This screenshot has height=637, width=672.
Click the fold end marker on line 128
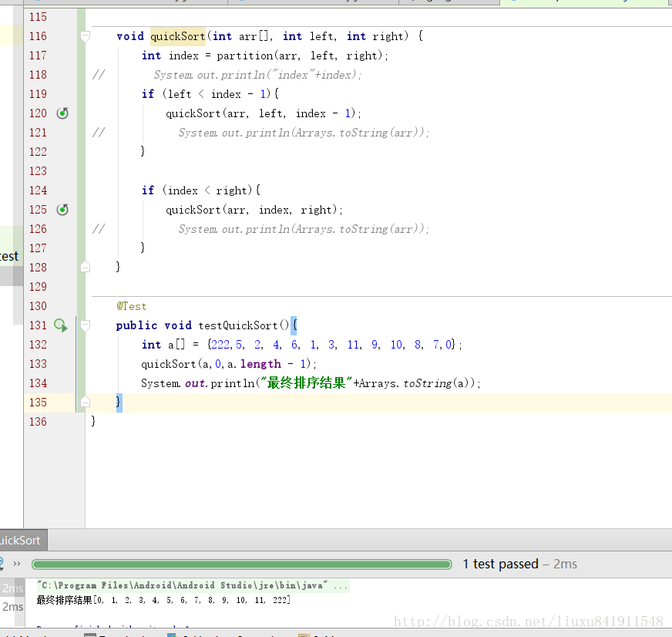coord(86,268)
